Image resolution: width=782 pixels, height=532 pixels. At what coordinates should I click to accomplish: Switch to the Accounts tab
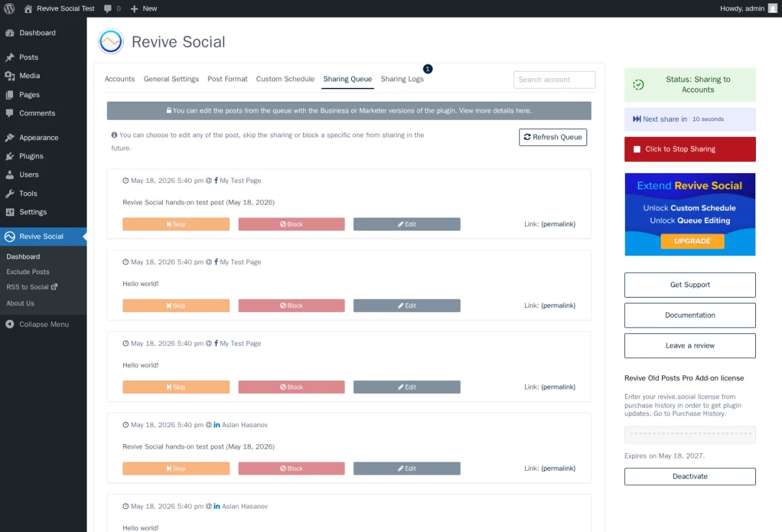tap(120, 79)
